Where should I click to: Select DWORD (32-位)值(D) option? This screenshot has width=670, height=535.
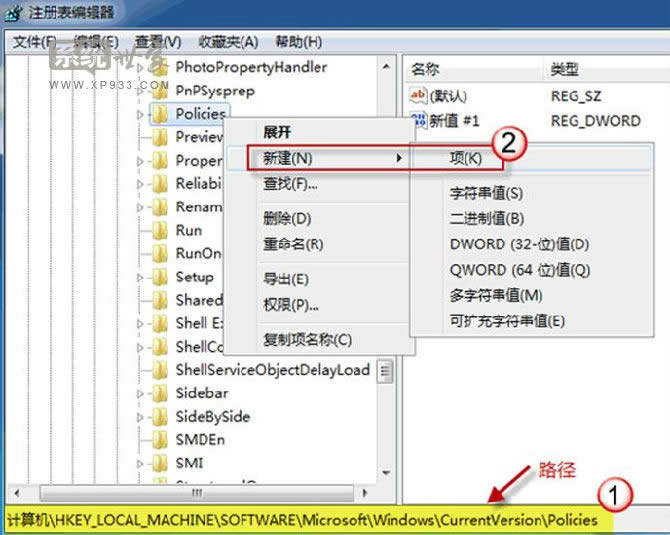[x=519, y=244]
